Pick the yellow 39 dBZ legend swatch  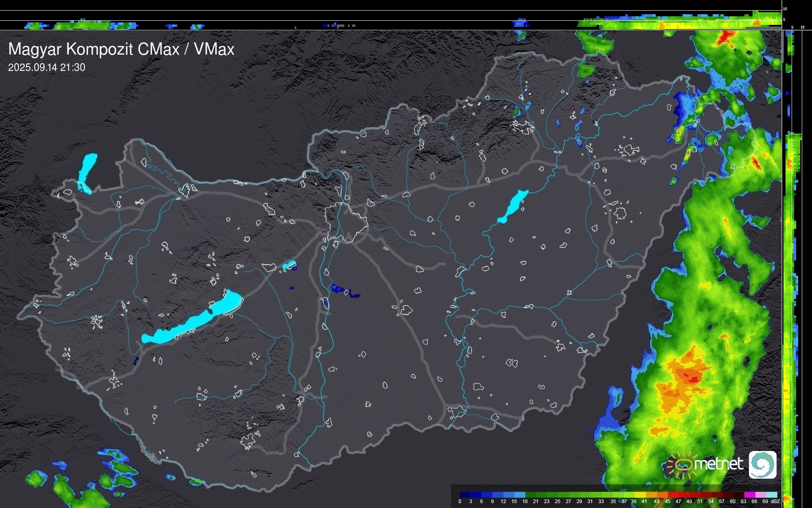(641, 495)
